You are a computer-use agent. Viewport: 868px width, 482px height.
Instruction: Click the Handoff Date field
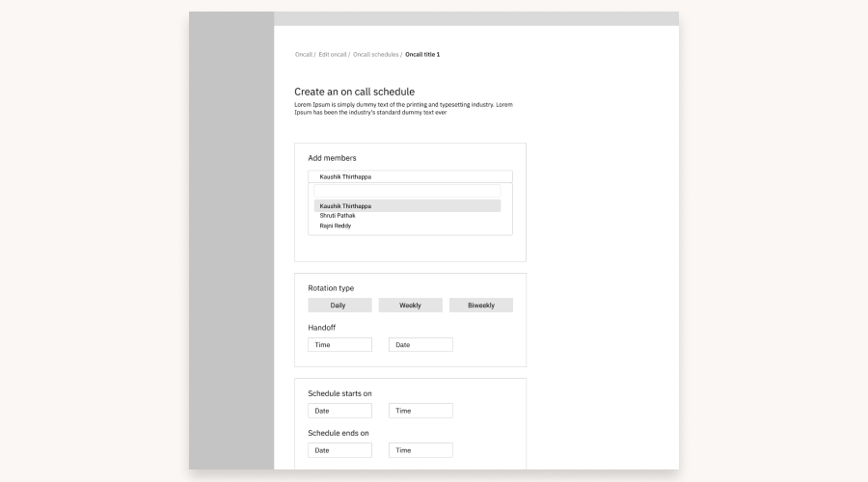[420, 345]
